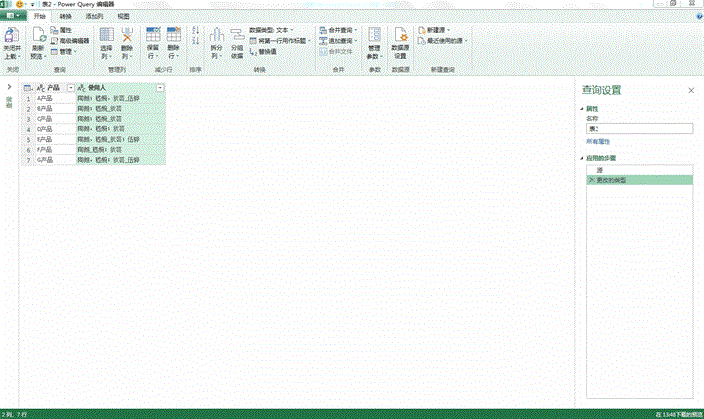
Task: Click the query 名称 (Name) input field
Action: point(638,128)
